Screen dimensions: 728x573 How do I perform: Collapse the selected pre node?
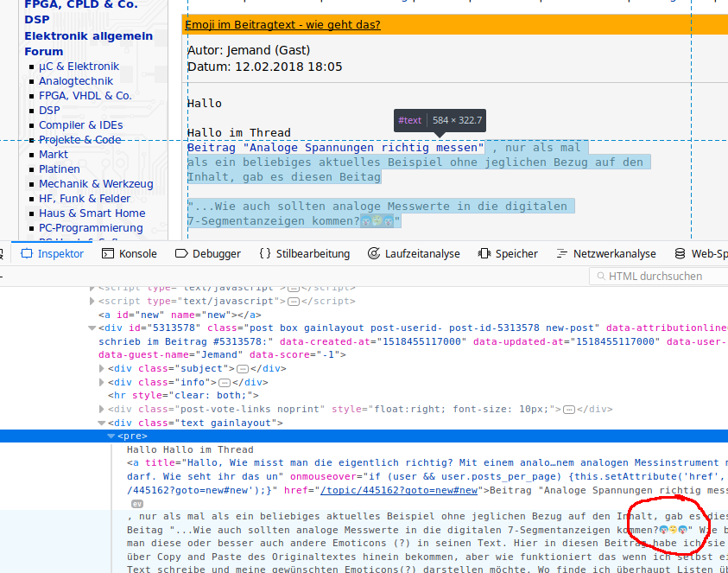pyautogui.click(x=111, y=436)
